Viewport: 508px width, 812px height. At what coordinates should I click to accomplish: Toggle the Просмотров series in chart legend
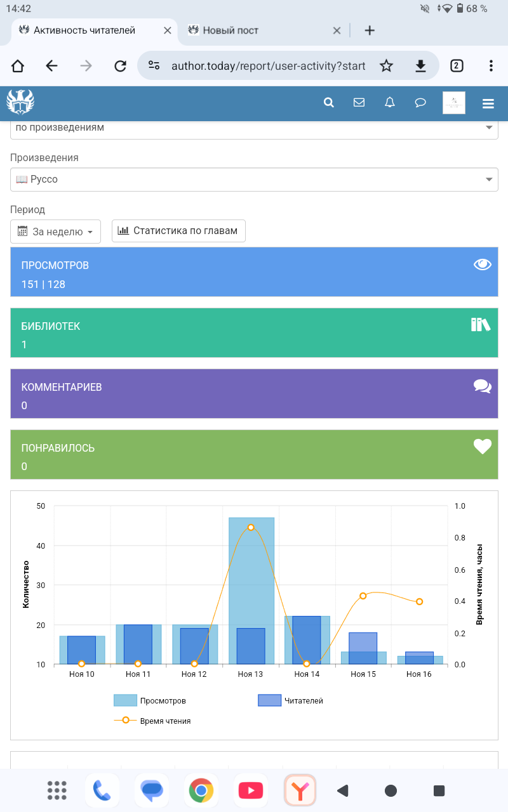[x=150, y=700]
